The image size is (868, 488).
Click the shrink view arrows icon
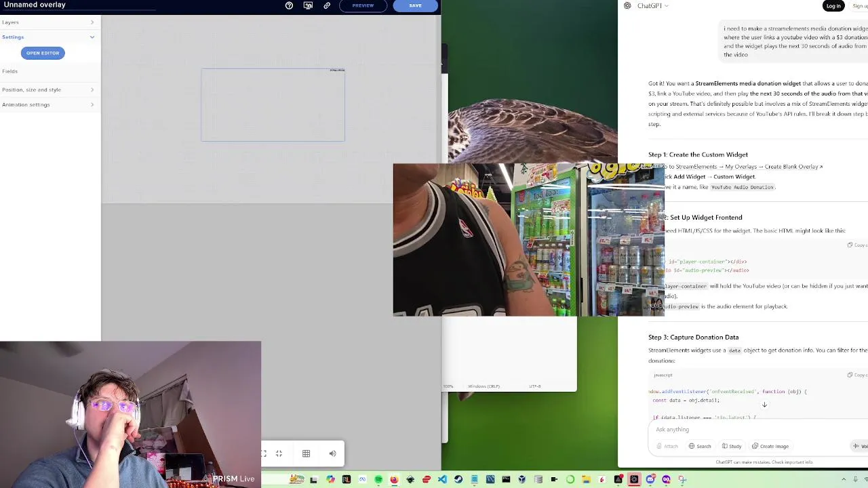279,453
